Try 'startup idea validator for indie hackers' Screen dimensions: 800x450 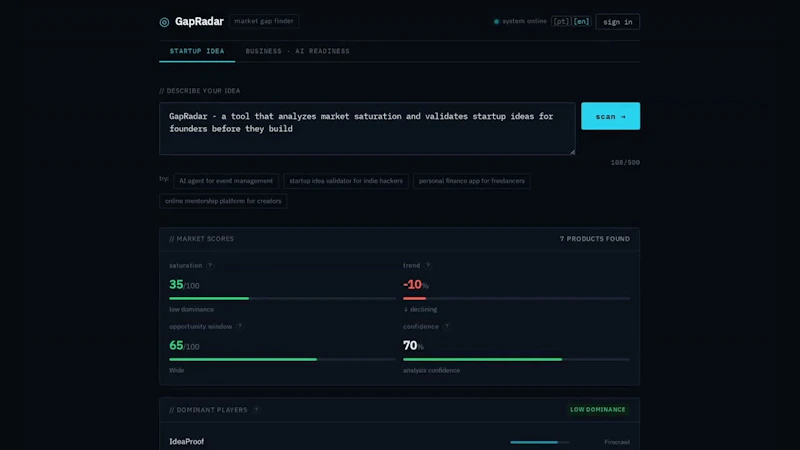[x=346, y=181]
